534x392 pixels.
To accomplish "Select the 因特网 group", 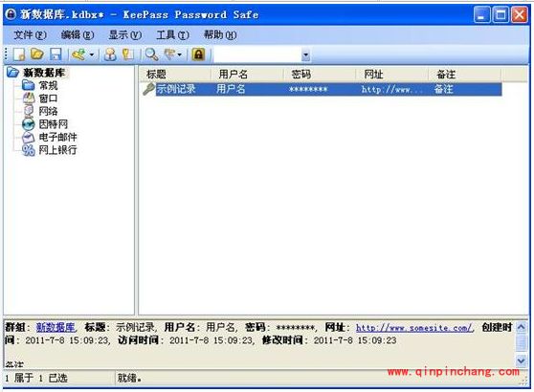I will 54,124.
